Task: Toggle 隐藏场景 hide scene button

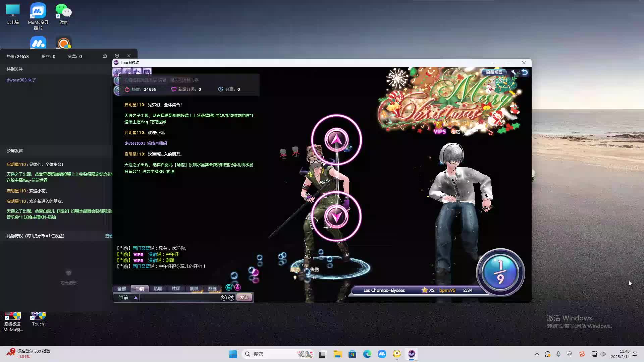Action: pos(494,72)
